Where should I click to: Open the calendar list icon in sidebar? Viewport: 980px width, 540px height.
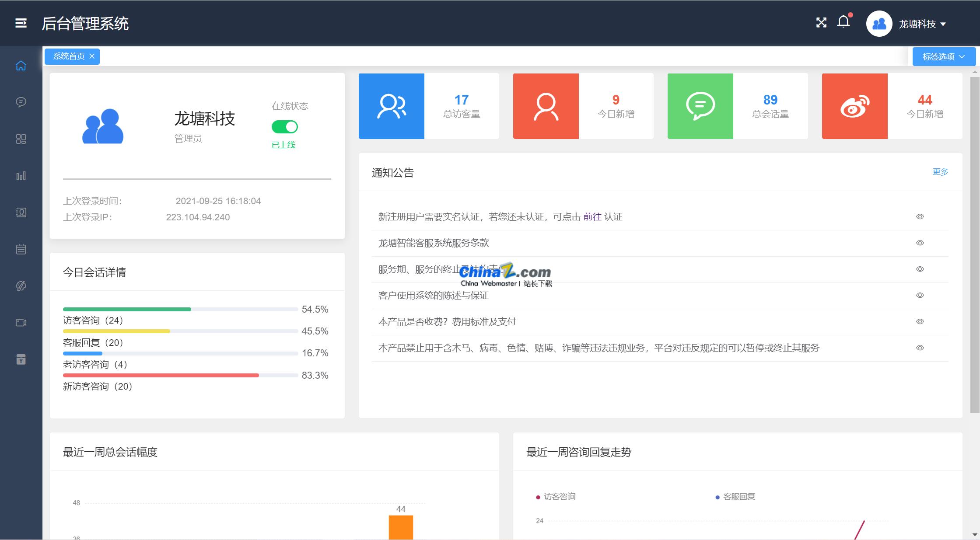(x=21, y=249)
